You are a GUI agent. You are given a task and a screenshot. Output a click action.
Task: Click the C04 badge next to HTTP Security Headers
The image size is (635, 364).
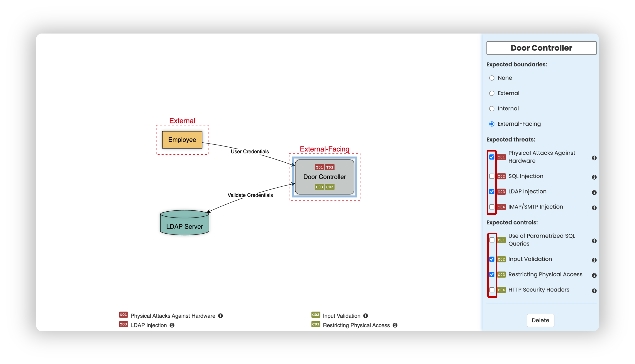tap(501, 290)
